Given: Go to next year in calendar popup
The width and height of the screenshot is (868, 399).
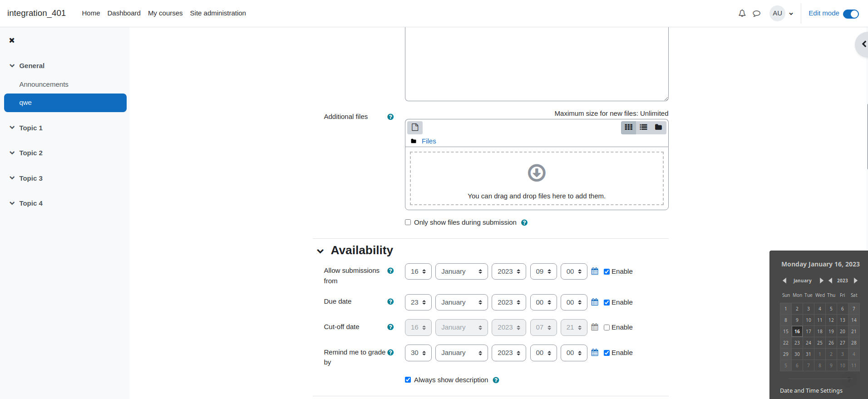Looking at the screenshot, I should (x=856, y=281).
